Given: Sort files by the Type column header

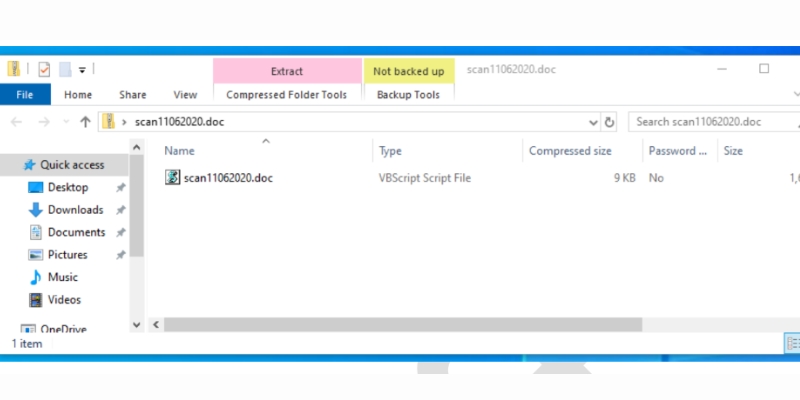Looking at the screenshot, I should 390,151.
